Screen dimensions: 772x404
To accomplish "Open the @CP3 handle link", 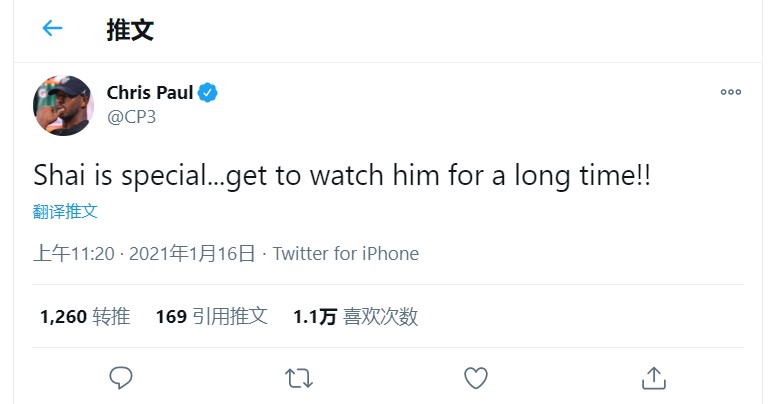I will (x=131, y=117).
